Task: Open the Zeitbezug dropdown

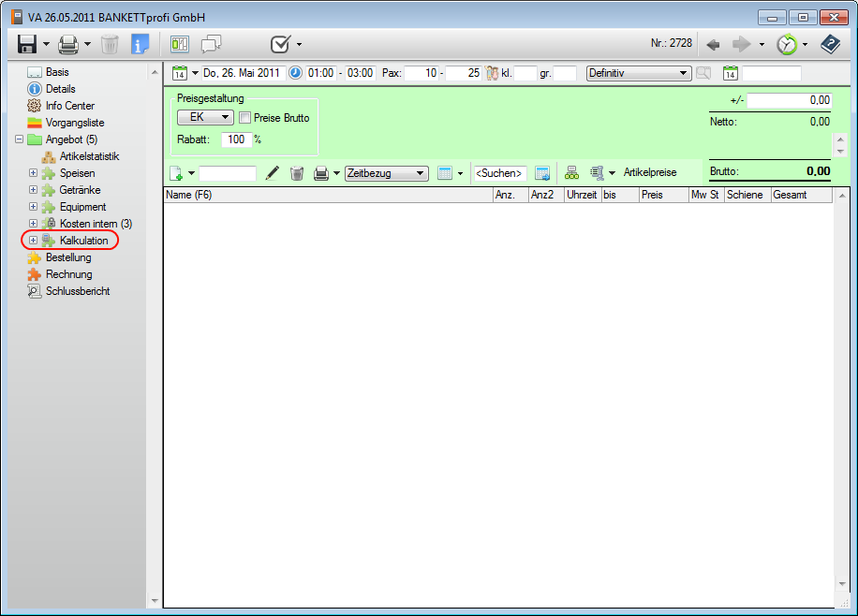Action: [386, 173]
